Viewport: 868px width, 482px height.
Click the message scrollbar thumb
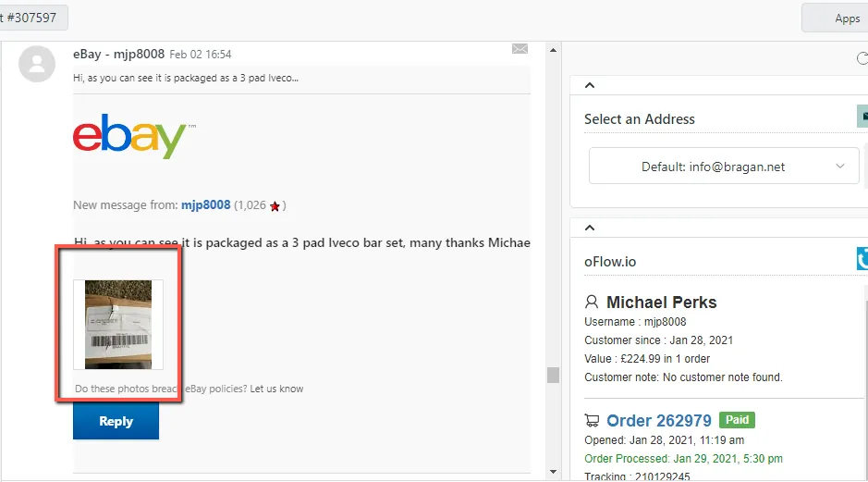pyautogui.click(x=553, y=375)
